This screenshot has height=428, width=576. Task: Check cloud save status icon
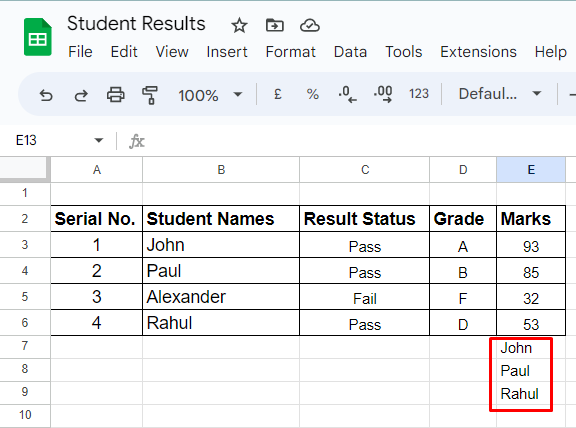pyautogui.click(x=310, y=25)
